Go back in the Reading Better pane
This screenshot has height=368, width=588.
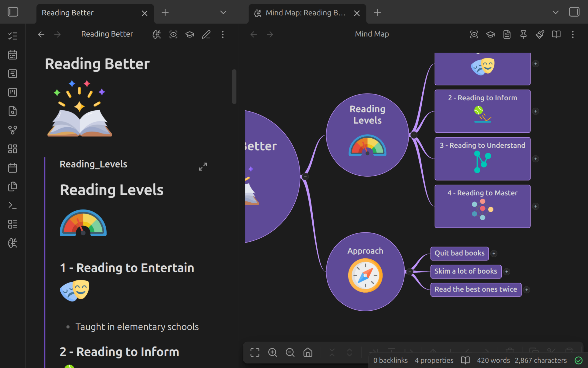[x=41, y=35]
